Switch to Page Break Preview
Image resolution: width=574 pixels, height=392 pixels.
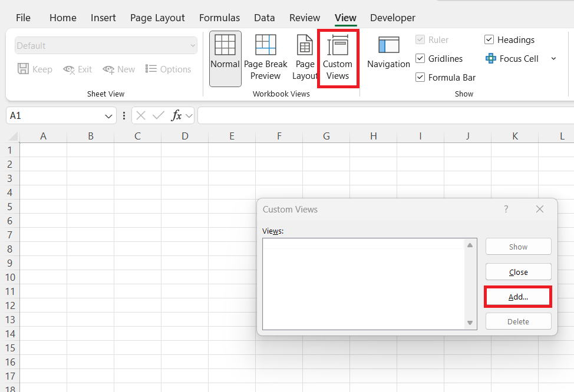click(265, 58)
